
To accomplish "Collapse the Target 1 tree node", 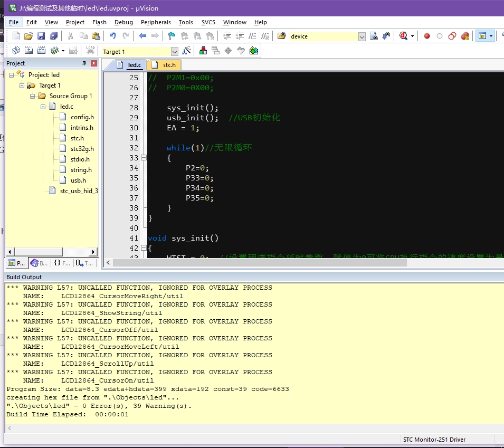I will pos(22,85).
